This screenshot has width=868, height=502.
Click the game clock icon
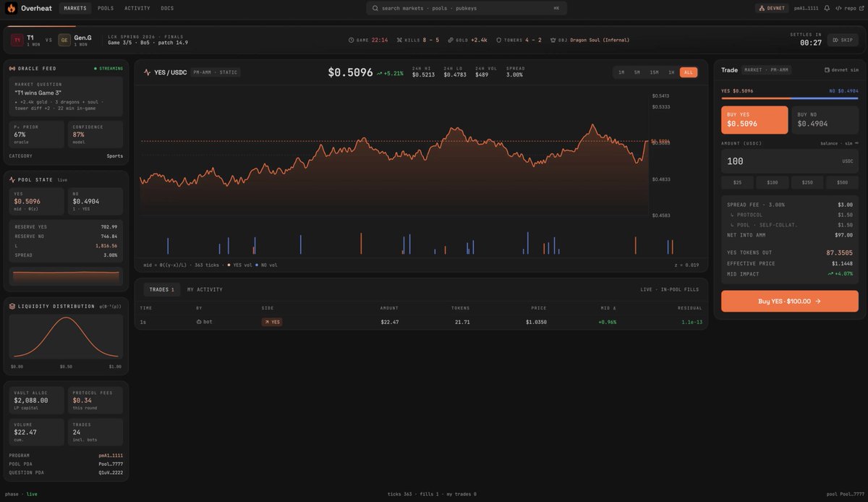pos(352,41)
